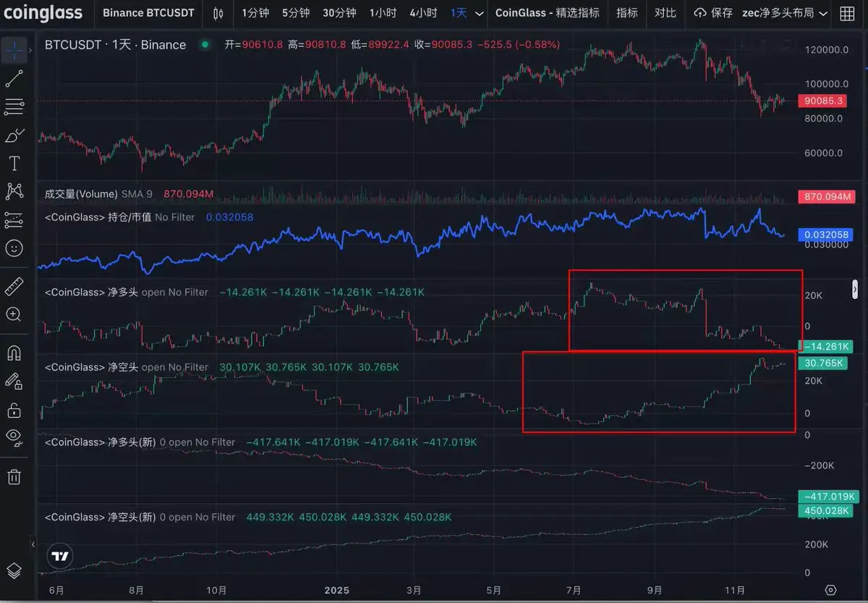Switch to the 4小时 timeframe
This screenshot has height=603, width=868.
(x=423, y=13)
